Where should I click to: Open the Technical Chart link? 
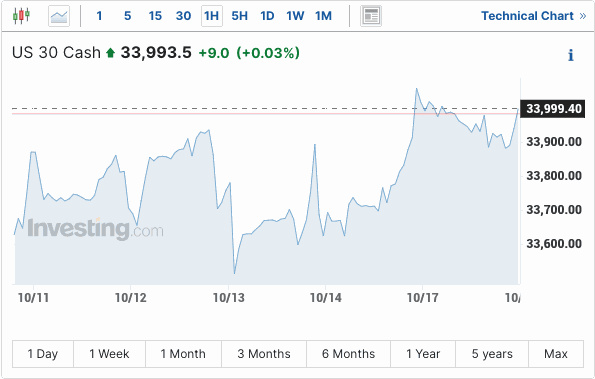point(527,16)
